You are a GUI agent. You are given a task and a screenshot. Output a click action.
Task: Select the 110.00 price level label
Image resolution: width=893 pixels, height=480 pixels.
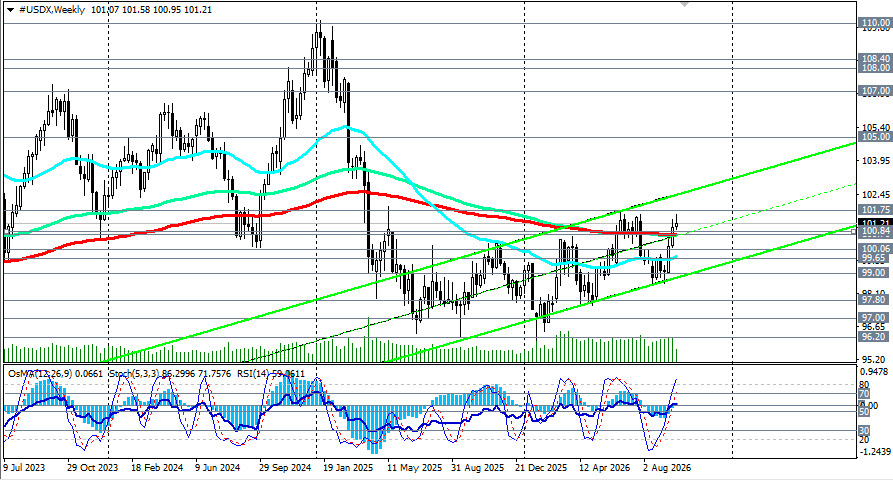(x=875, y=23)
